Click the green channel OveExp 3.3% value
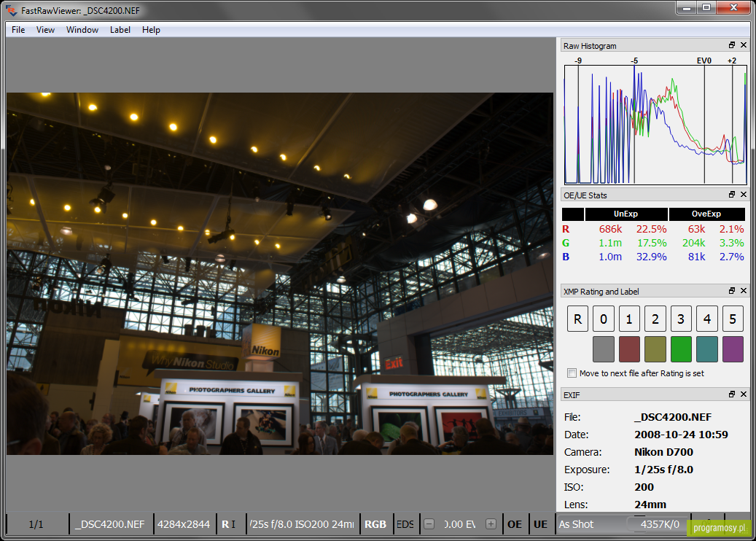Screen dimensions: 756x541 point(731,243)
